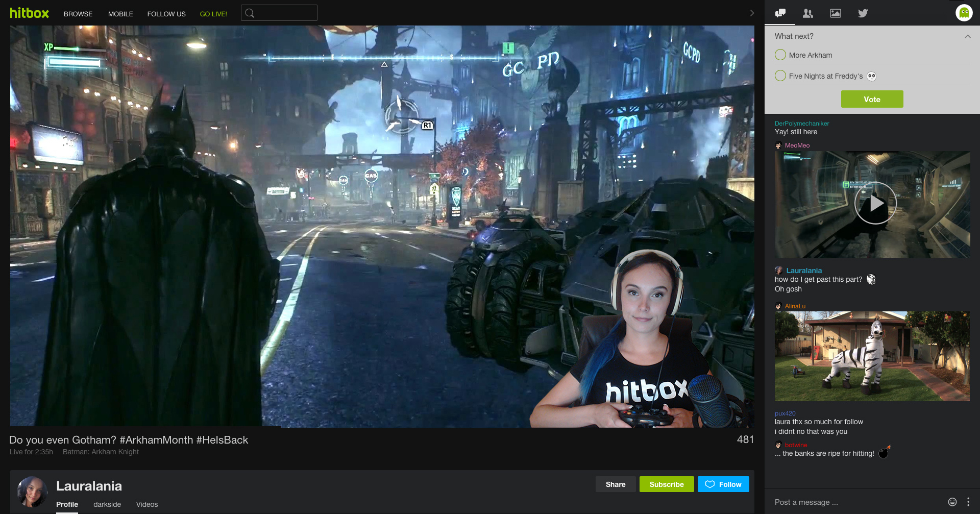Collapse the chat sidebar with chevron arrow
The width and height of the screenshot is (980, 514).
[x=752, y=13]
